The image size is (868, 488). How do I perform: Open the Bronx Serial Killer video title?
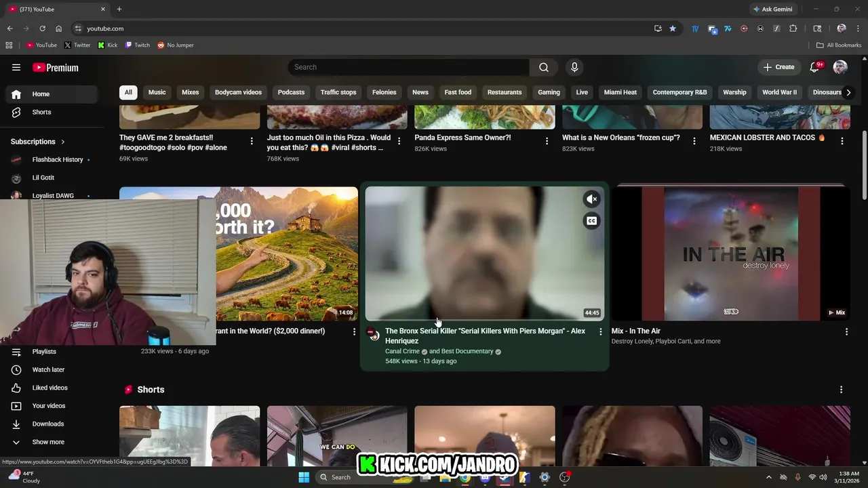point(485,336)
